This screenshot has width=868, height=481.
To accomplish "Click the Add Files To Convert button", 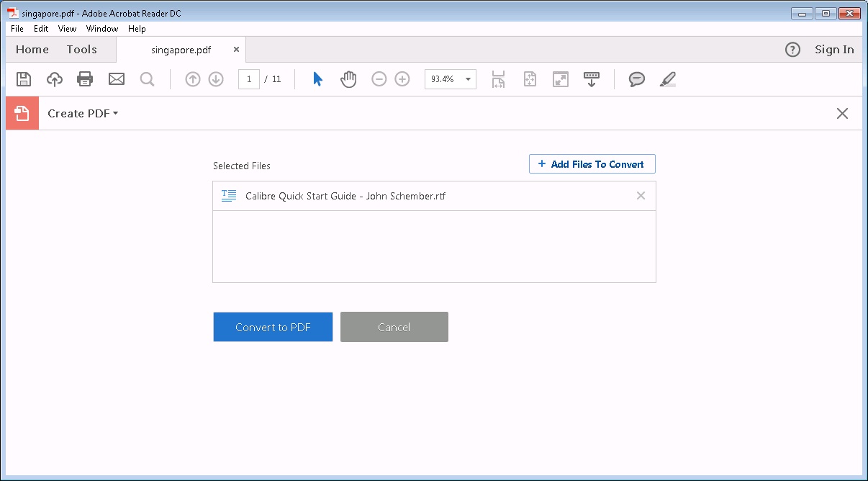I will click(592, 163).
